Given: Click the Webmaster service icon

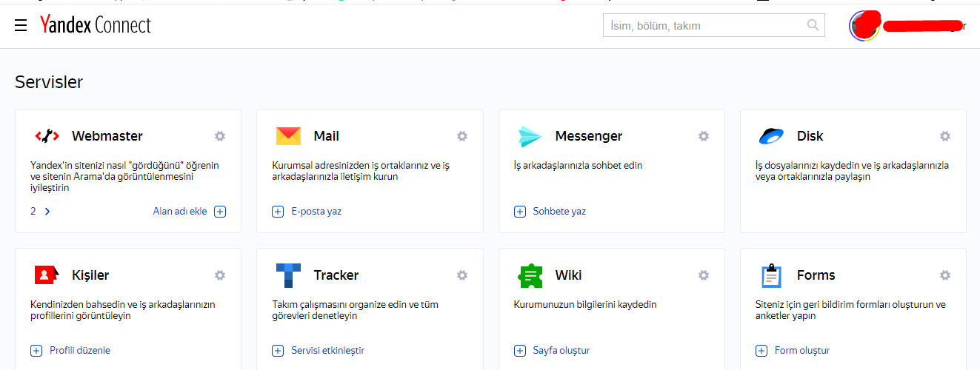Looking at the screenshot, I should coord(47,136).
